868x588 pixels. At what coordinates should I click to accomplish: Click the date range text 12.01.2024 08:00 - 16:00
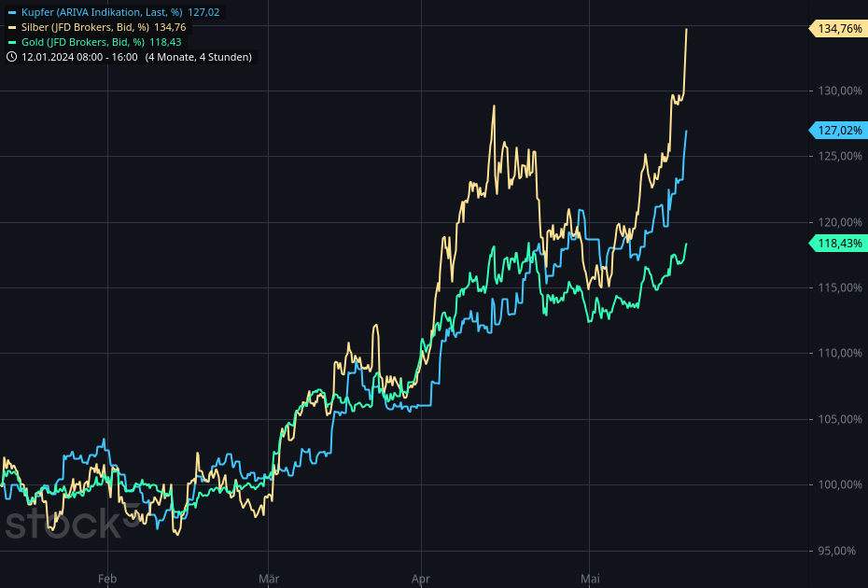coord(79,57)
